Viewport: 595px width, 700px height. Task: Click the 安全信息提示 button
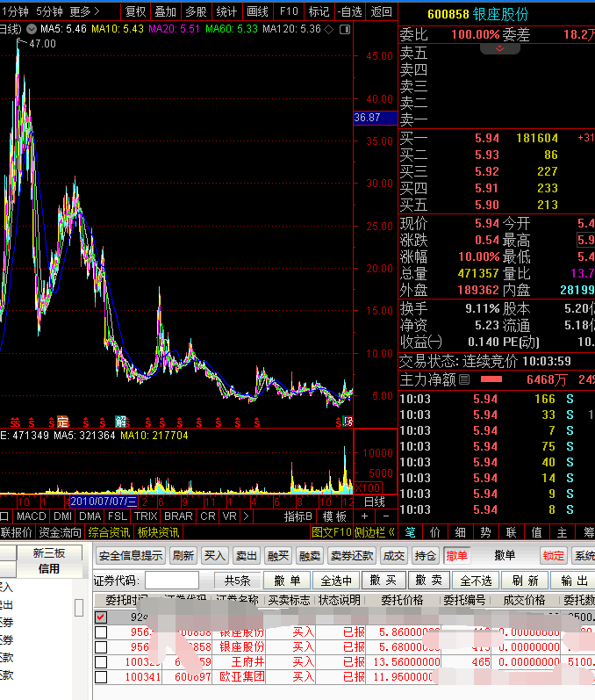click(130, 556)
